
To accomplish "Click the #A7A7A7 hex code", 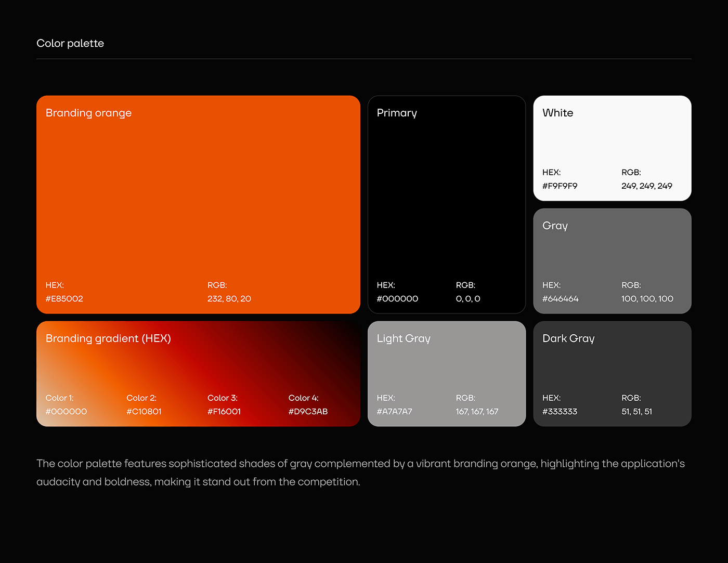I will point(394,412).
